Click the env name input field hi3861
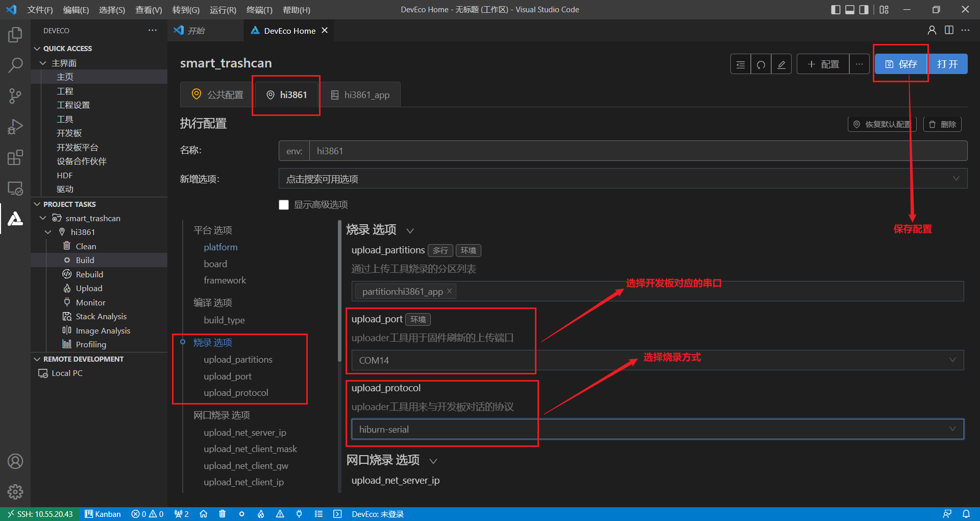 [638, 151]
